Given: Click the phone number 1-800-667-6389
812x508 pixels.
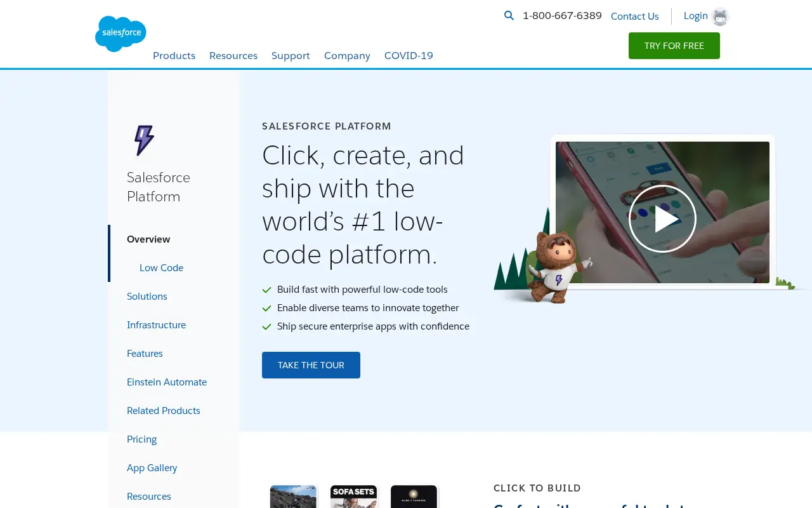Looking at the screenshot, I should tap(562, 16).
